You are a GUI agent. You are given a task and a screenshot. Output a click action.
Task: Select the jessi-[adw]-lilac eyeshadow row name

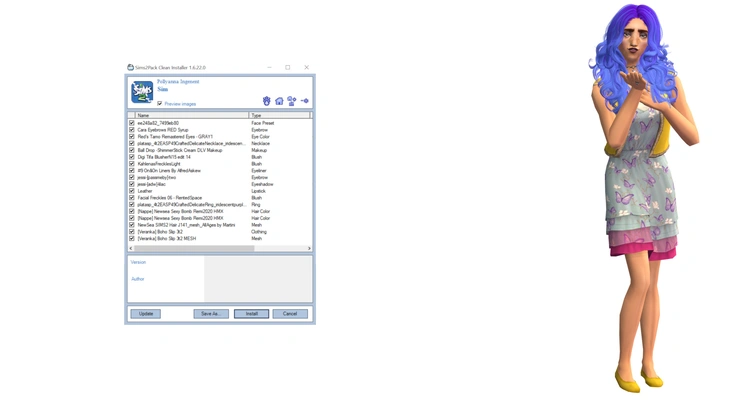point(151,184)
